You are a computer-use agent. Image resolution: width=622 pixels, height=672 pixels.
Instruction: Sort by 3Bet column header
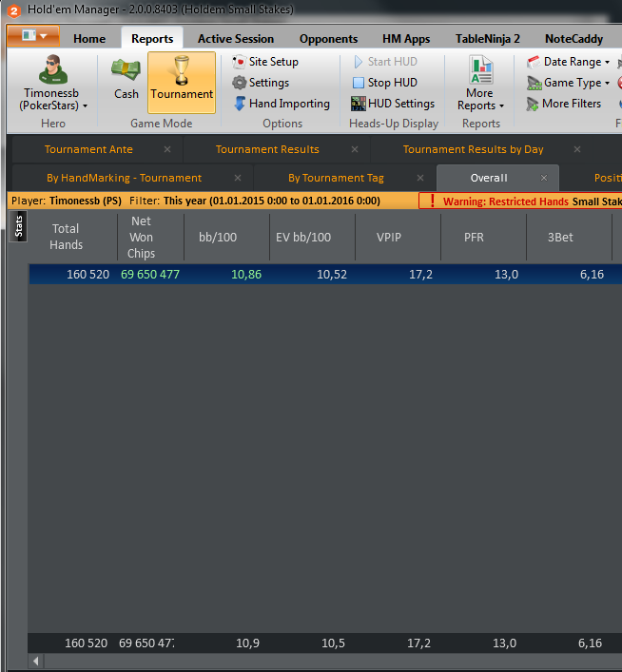click(560, 237)
